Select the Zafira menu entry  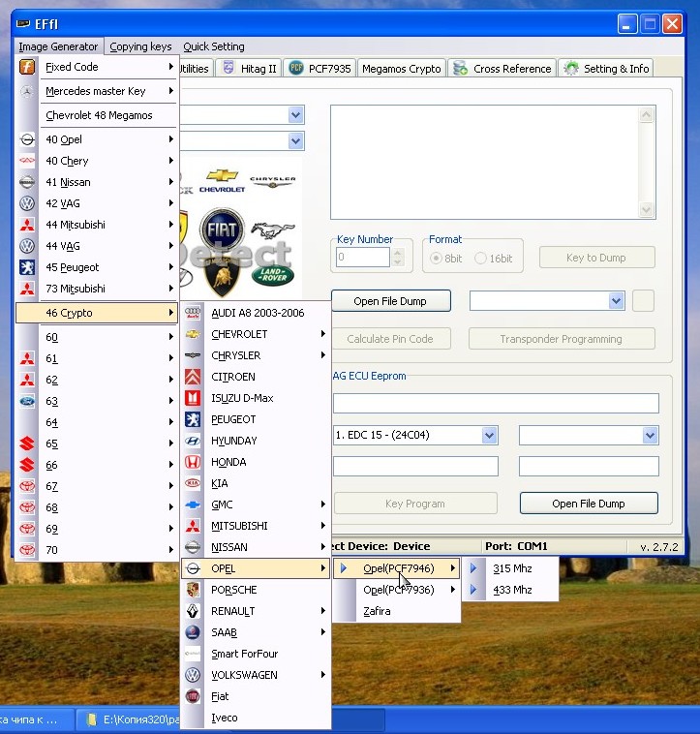tap(396, 611)
